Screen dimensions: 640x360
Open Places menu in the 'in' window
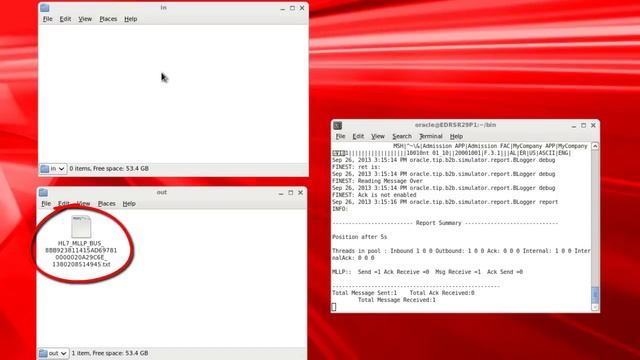coord(108,19)
